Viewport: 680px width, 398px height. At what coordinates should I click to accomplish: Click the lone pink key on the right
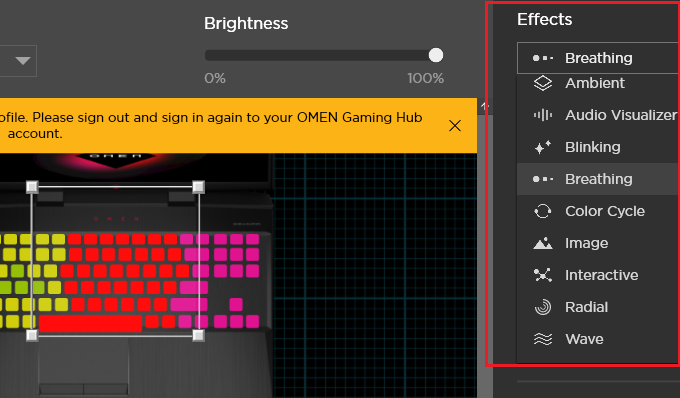coord(236,304)
